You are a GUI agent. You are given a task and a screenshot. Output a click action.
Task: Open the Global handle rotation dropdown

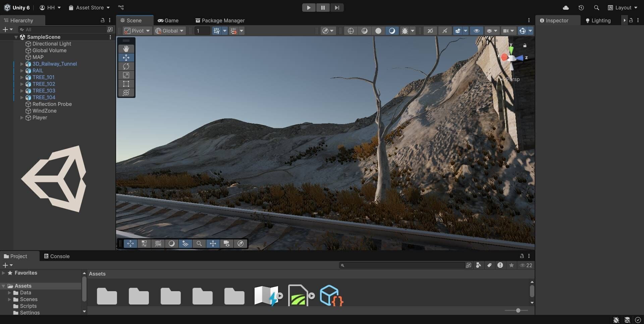coord(170,31)
